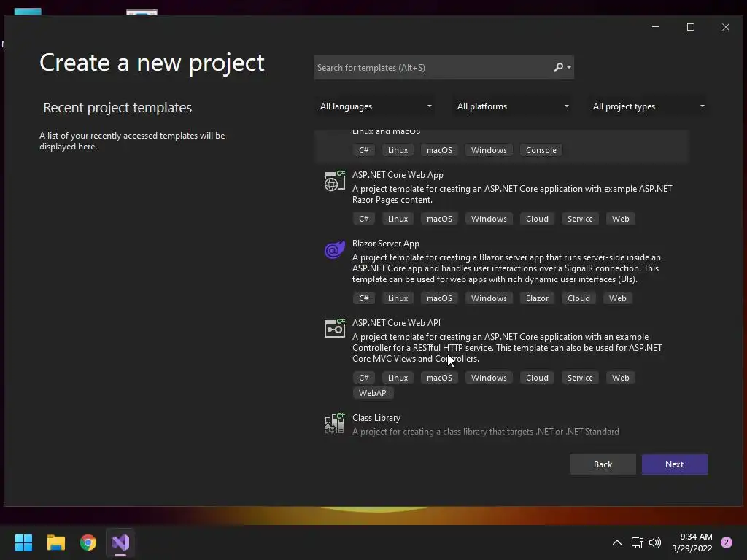This screenshot has height=560, width=747.
Task: Open volume control tray icon
Action: click(x=655, y=542)
